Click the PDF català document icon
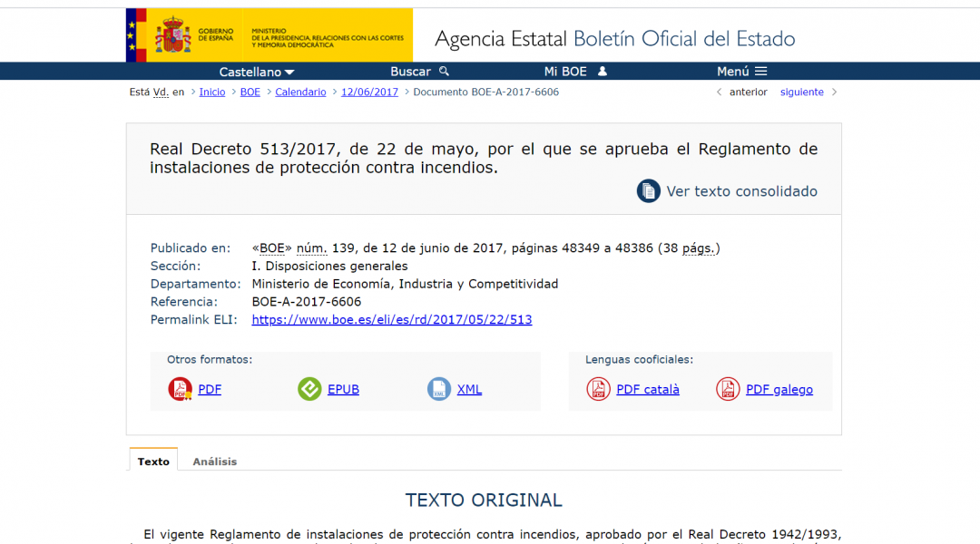 click(x=598, y=389)
